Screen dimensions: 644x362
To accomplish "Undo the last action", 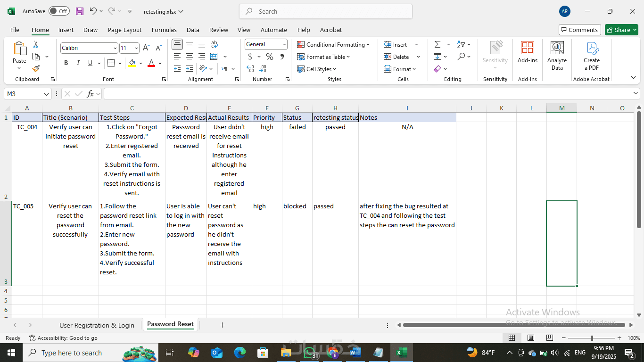I will [93, 11].
